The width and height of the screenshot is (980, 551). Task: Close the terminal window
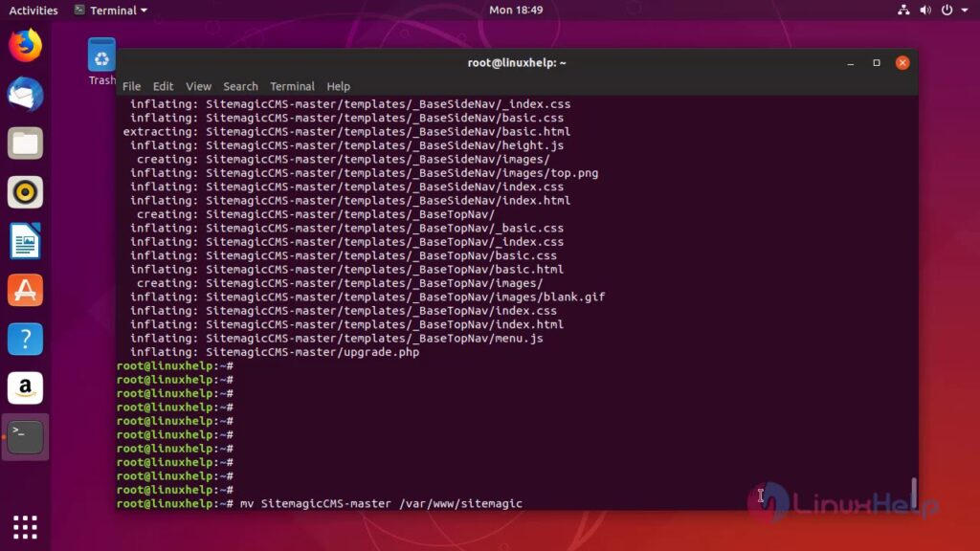click(x=902, y=62)
